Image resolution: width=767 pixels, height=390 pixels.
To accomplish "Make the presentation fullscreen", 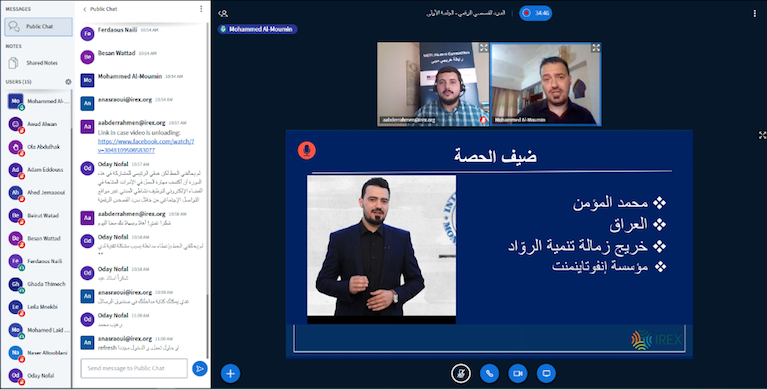I will (762, 135).
